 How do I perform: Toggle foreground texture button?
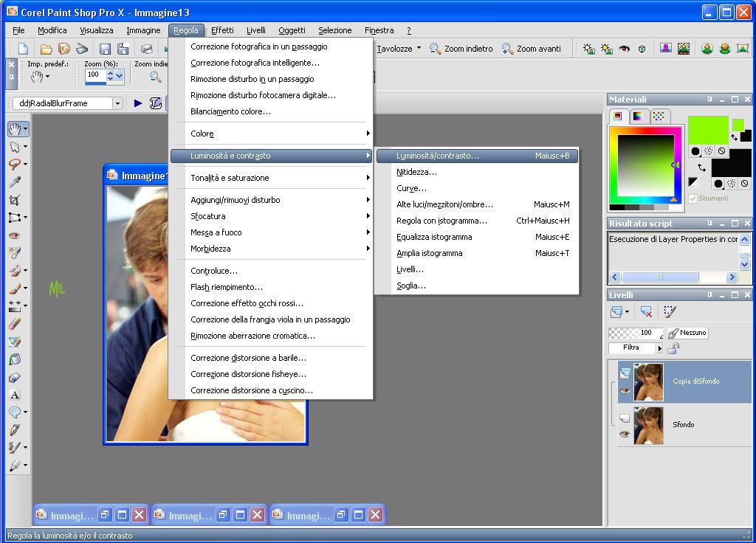[708, 151]
